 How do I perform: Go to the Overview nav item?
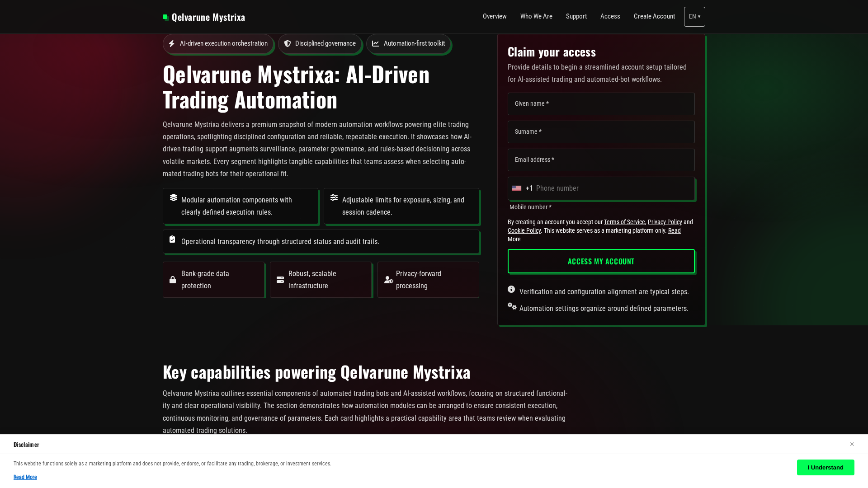495,16
